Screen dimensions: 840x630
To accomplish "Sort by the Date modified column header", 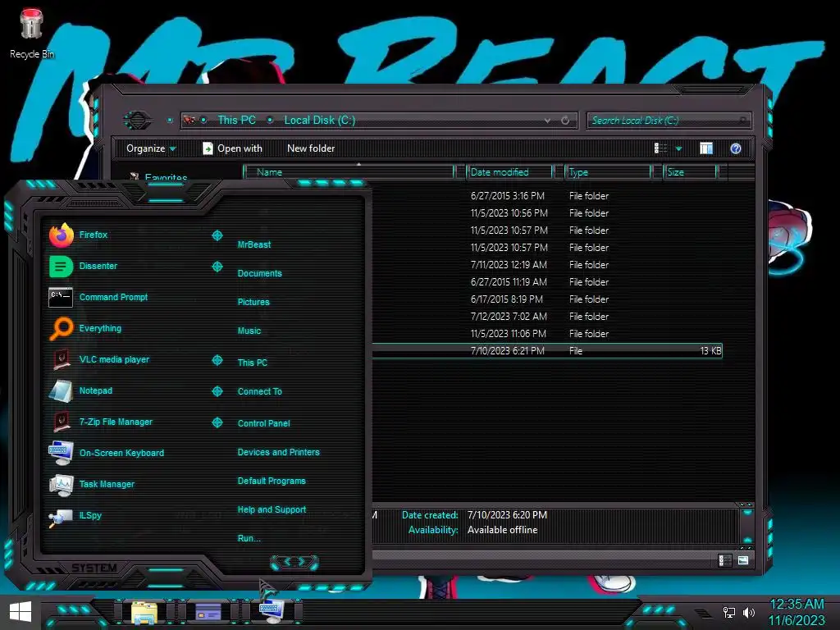I will coord(509,172).
